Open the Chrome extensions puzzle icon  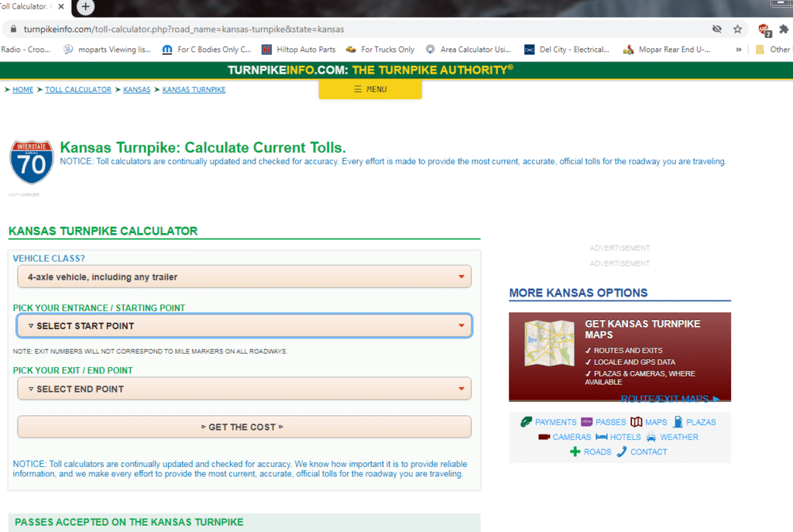click(x=784, y=29)
